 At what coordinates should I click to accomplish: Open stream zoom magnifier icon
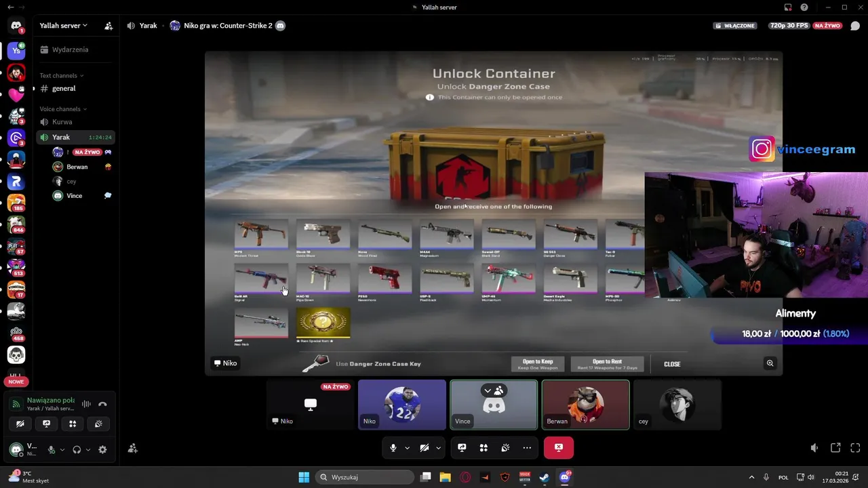point(770,363)
